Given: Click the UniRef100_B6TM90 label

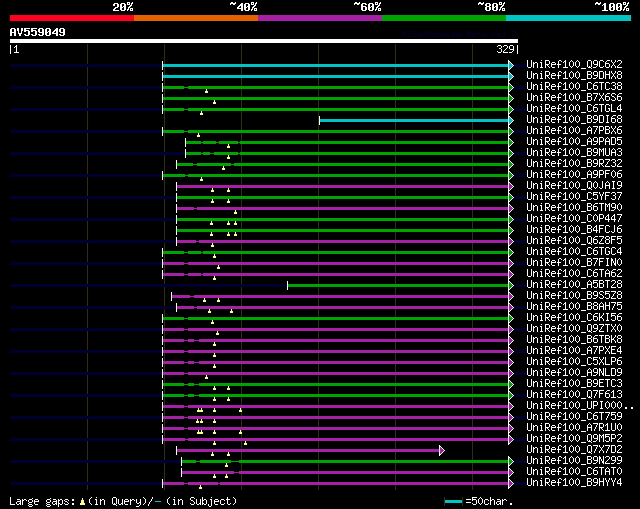Looking at the screenshot, I should [x=574, y=208].
